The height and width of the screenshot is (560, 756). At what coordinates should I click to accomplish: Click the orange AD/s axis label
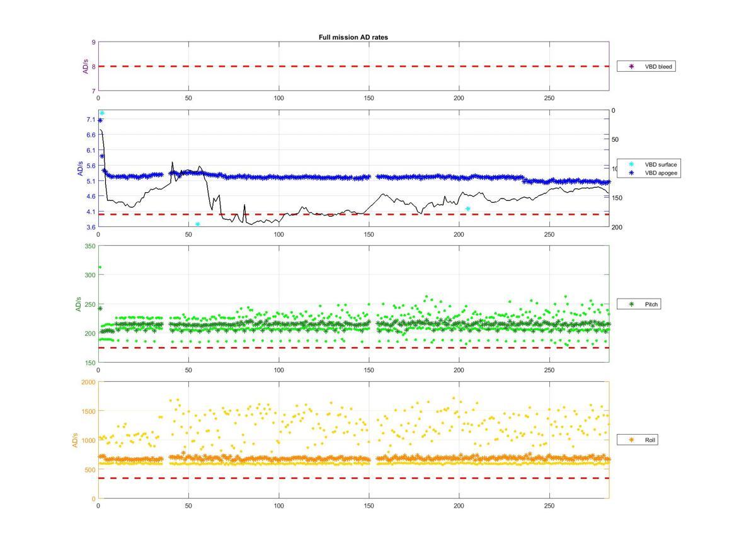pos(75,440)
